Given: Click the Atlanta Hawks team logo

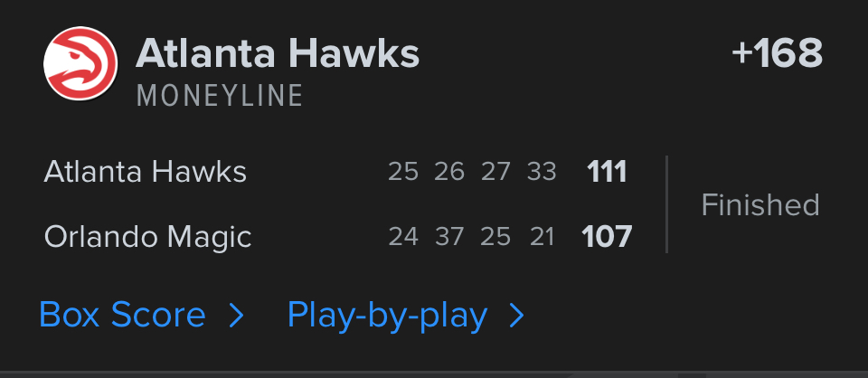Looking at the screenshot, I should [x=80, y=63].
